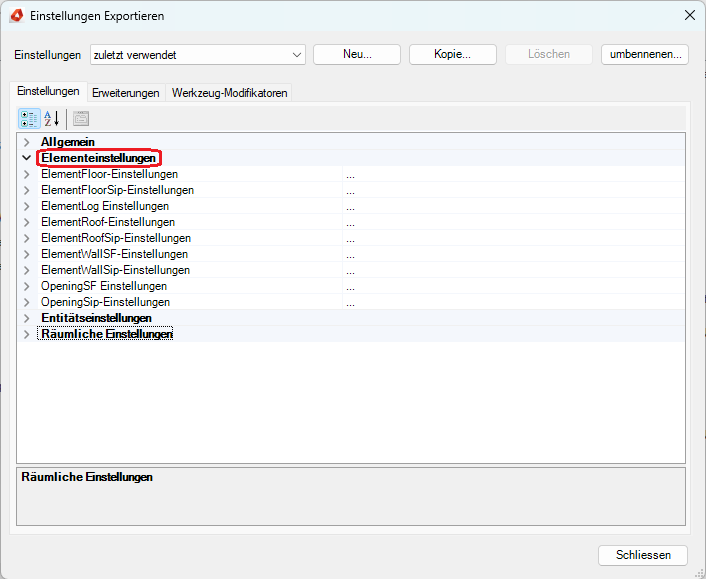Select the Einstellungen tab

pos(48,91)
